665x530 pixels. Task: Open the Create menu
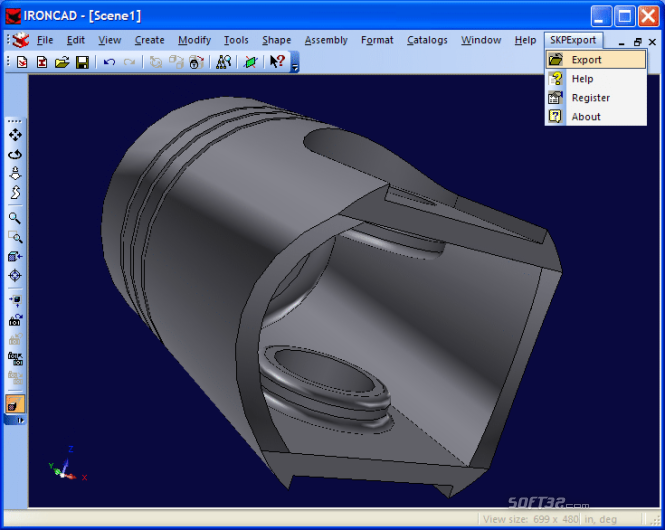[x=150, y=40]
